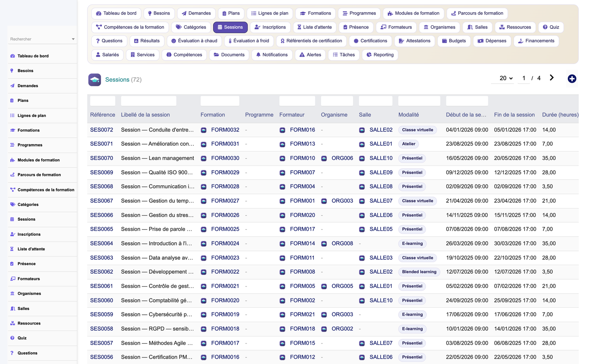Screen dimensions: 589x364
Task: Open the Dépenses navigation tab
Action: tap(492, 41)
